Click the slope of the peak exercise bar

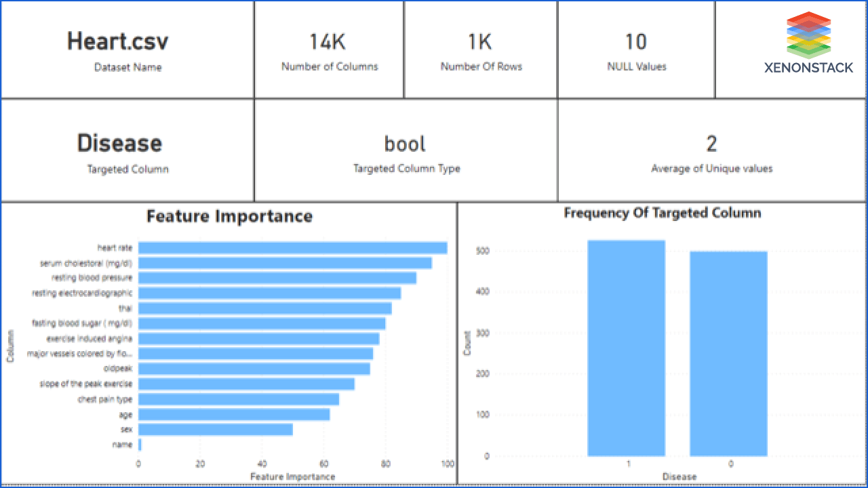[246, 384]
